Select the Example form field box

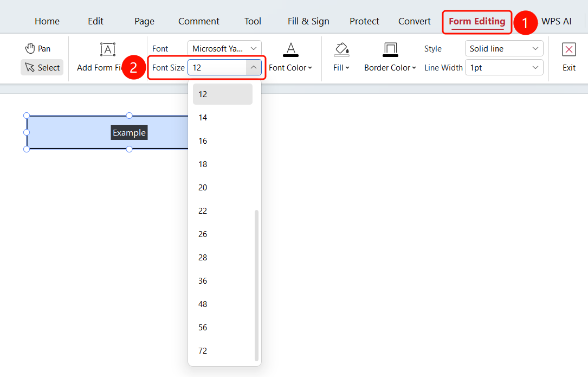coord(108,132)
